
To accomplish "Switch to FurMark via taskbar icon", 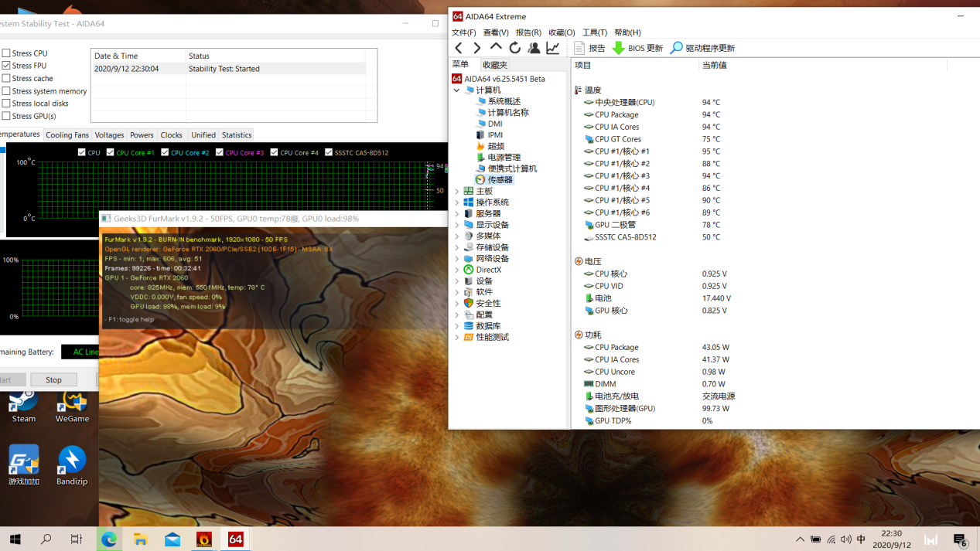I will 204,539.
